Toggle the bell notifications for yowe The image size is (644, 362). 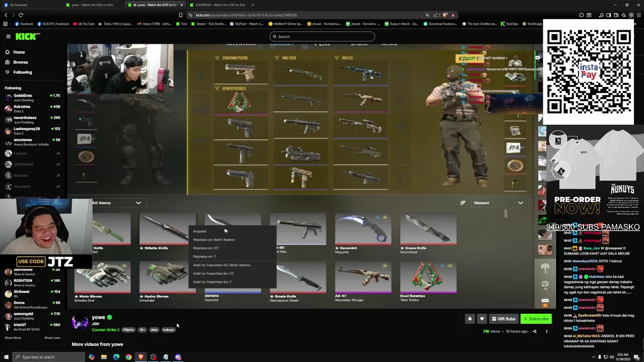click(470, 319)
